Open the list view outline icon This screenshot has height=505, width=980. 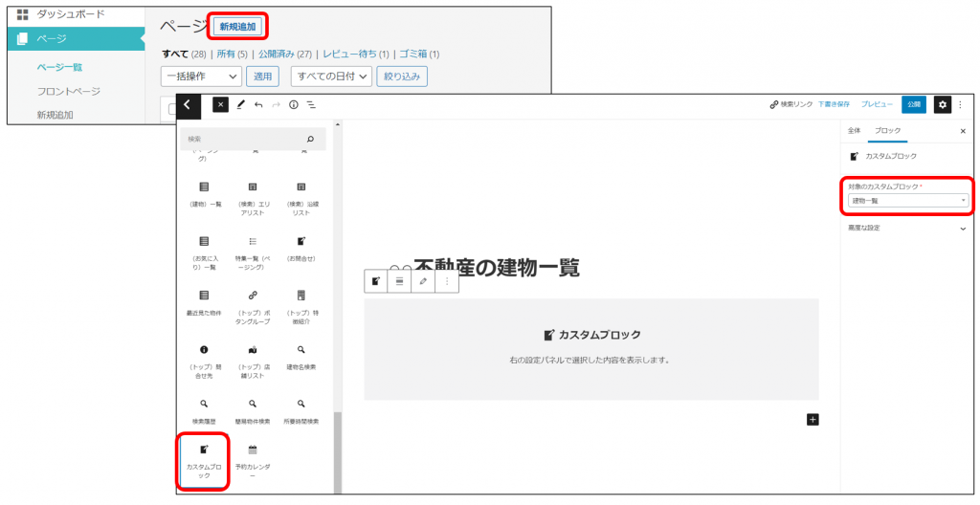tap(311, 104)
